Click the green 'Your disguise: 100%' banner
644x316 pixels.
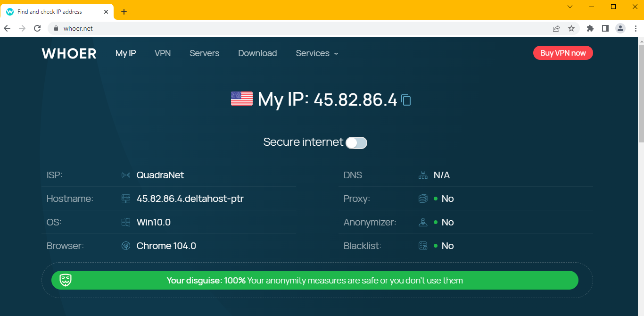[x=315, y=280]
